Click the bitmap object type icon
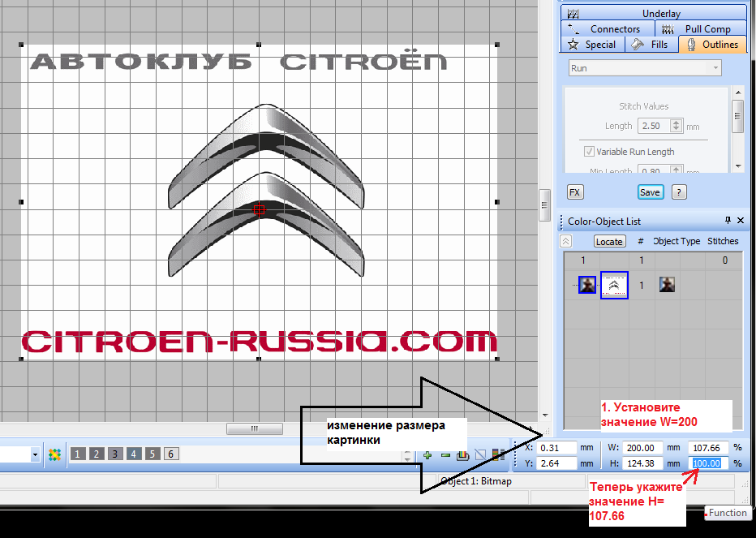The image size is (756, 538). tap(667, 285)
